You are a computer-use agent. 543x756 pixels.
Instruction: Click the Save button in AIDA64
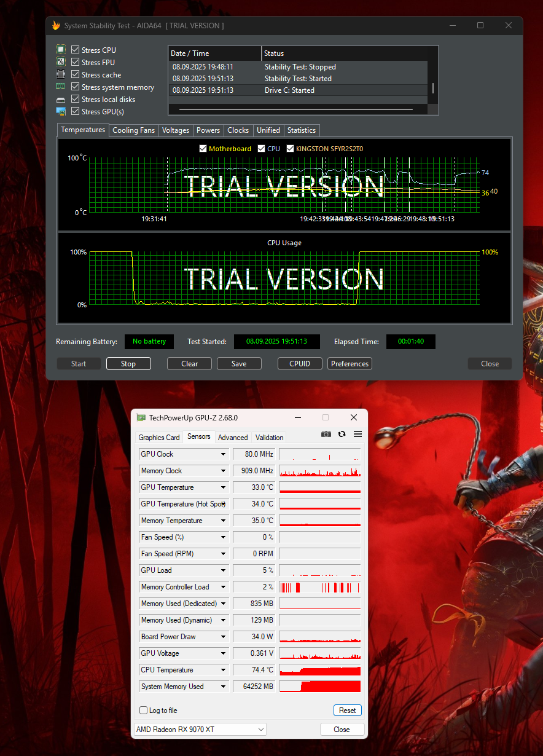[239, 364]
